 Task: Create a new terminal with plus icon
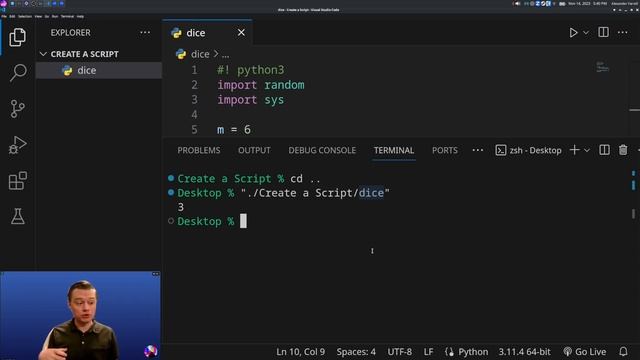click(574, 150)
